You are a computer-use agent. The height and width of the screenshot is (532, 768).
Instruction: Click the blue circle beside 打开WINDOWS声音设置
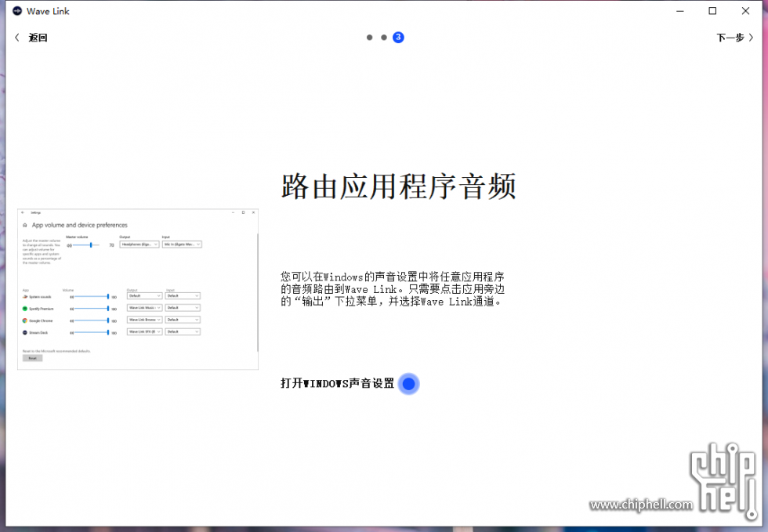pyautogui.click(x=408, y=384)
